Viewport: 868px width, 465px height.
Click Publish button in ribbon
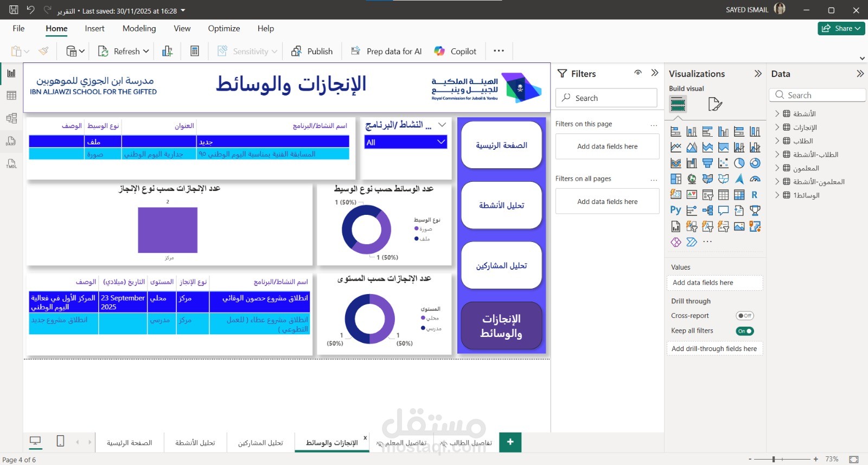click(312, 51)
